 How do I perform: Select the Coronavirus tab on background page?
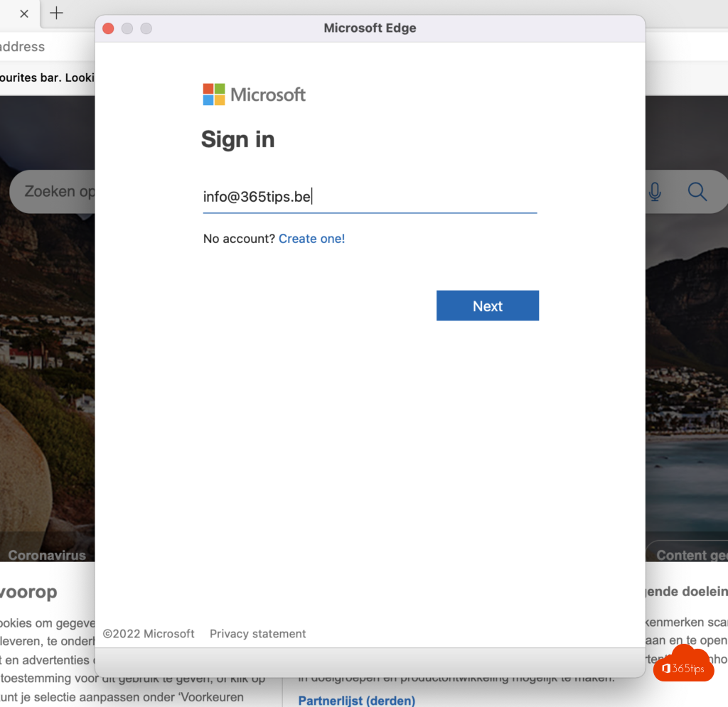47,555
